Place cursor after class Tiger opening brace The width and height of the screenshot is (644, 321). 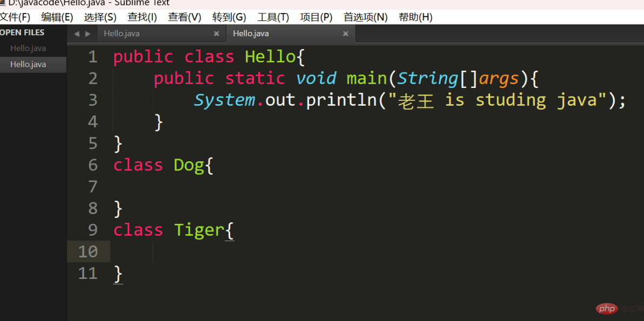pyautogui.click(x=235, y=230)
